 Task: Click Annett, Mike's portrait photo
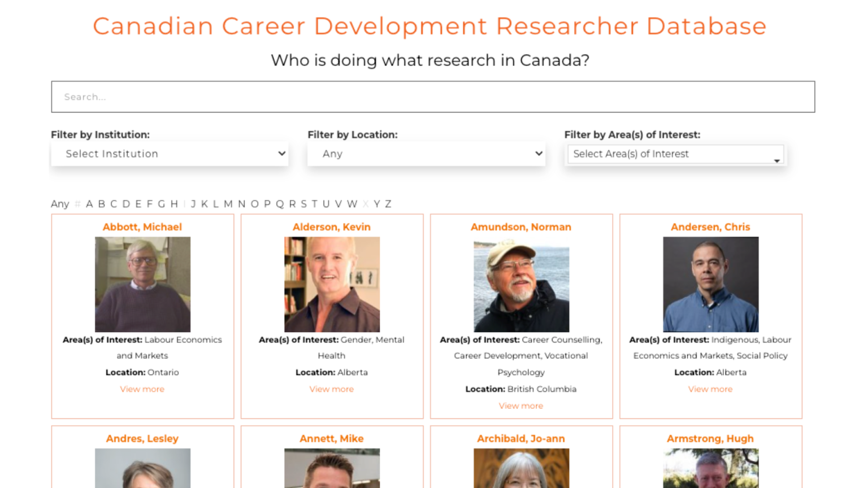coord(331,469)
